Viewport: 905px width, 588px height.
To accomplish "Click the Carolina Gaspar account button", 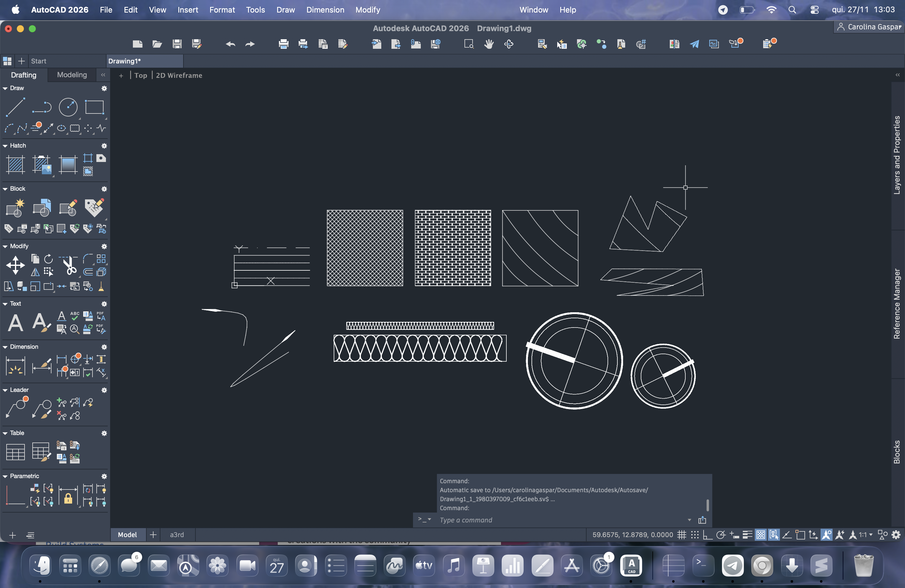I will click(x=869, y=27).
